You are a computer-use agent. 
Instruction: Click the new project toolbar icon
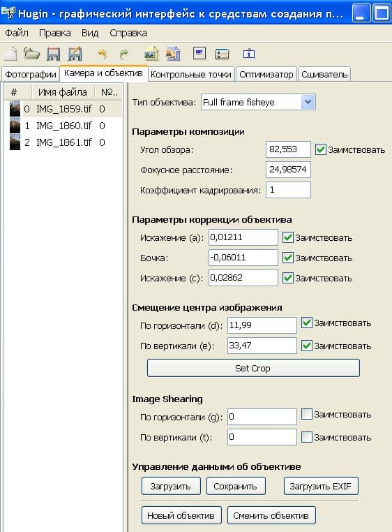[11, 54]
